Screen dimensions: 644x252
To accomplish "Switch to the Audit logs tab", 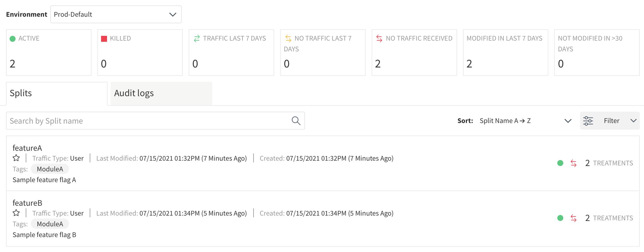I will [133, 93].
